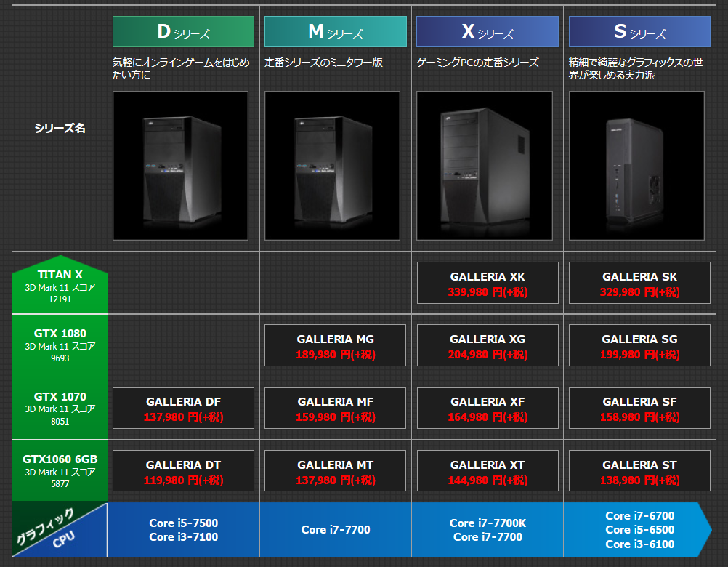Click the 定番シリーズのミニタワー版 description
This screenshot has height=567, width=728.
tap(323, 63)
